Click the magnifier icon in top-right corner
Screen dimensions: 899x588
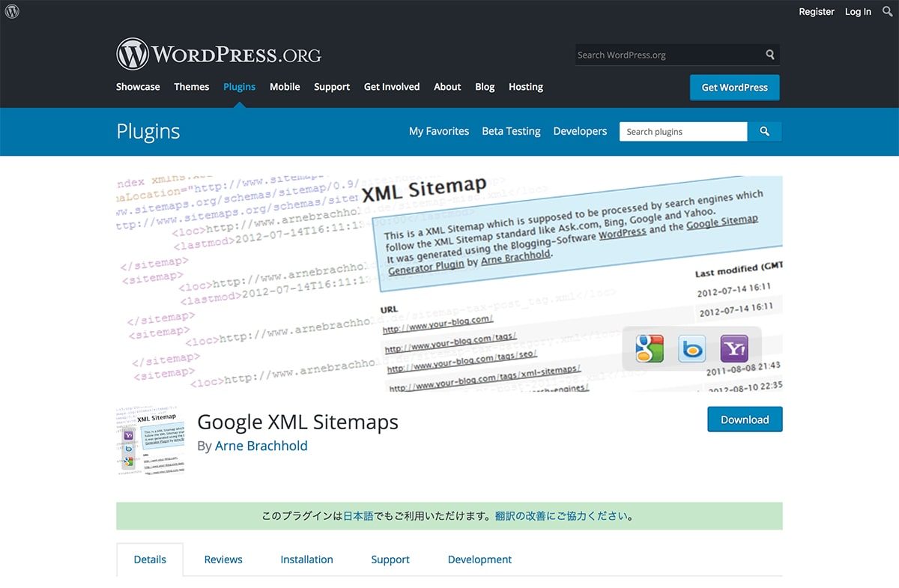pos(888,11)
